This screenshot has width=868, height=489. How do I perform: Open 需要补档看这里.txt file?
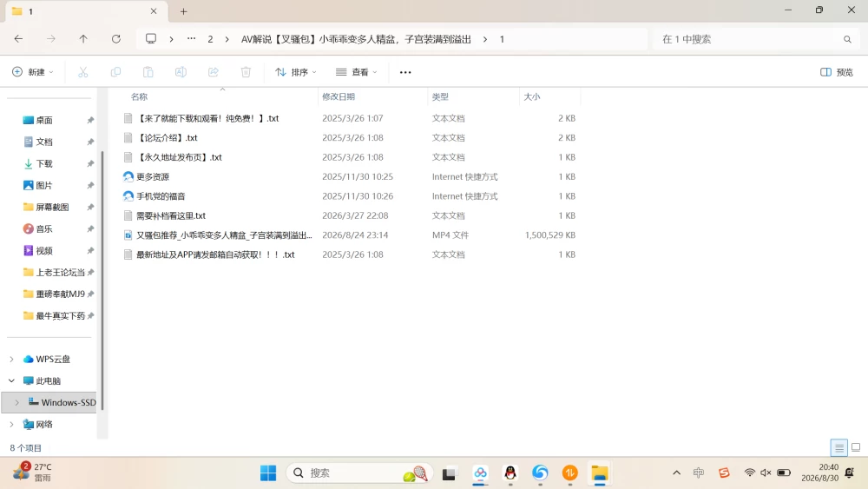[x=171, y=215]
